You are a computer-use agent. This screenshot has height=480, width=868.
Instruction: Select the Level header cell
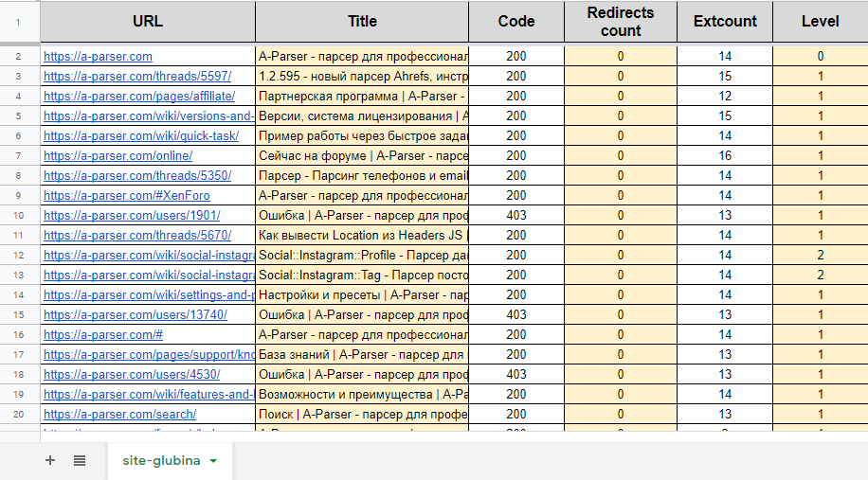click(x=821, y=22)
